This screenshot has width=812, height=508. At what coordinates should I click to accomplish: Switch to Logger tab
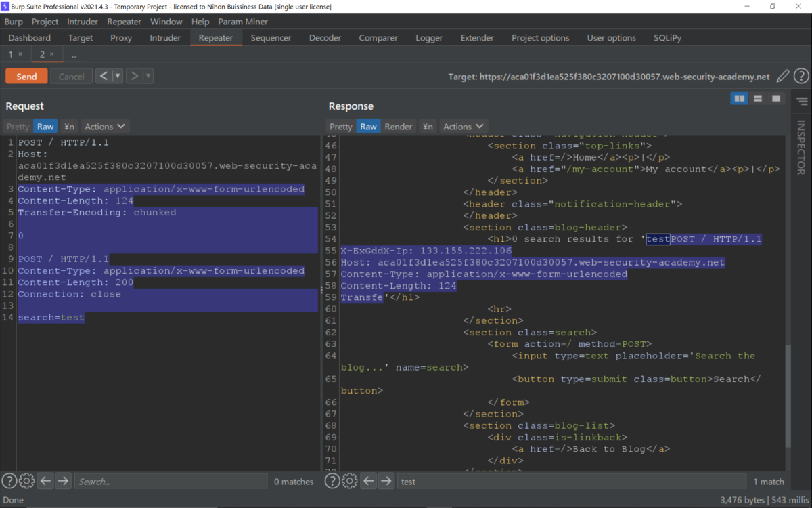[x=429, y=38]
